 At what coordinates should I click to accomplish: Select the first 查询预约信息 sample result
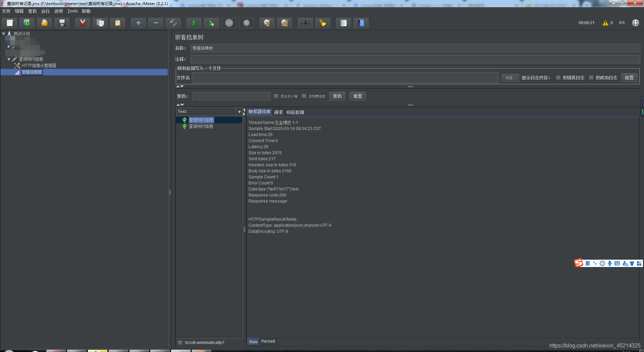click(x=201, y=120)
